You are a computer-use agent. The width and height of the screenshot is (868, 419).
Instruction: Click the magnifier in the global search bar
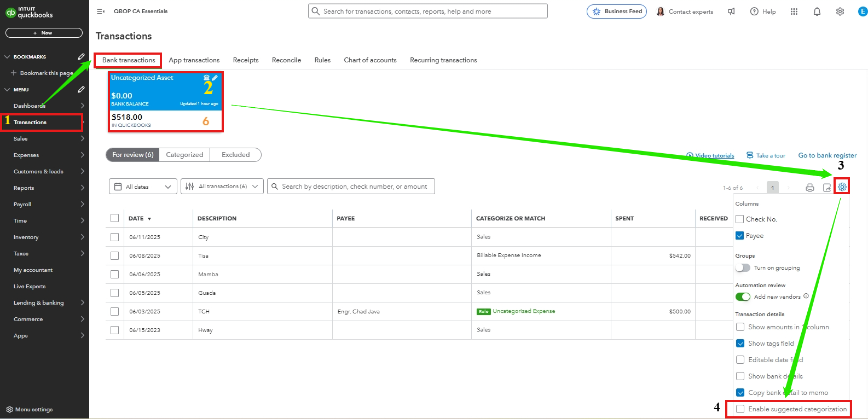pos(316,11)
